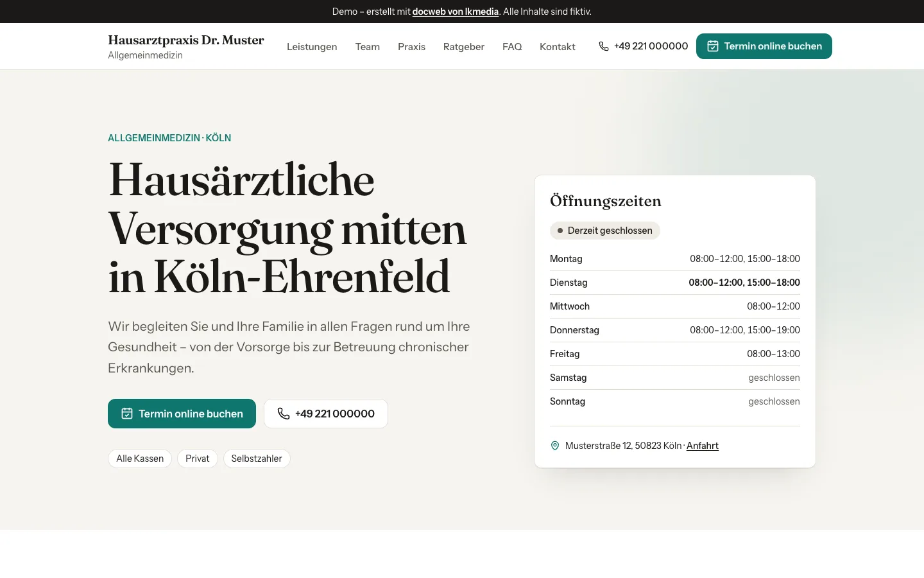
Task: Open the FAQ section
Action: (x=512, y=47)
